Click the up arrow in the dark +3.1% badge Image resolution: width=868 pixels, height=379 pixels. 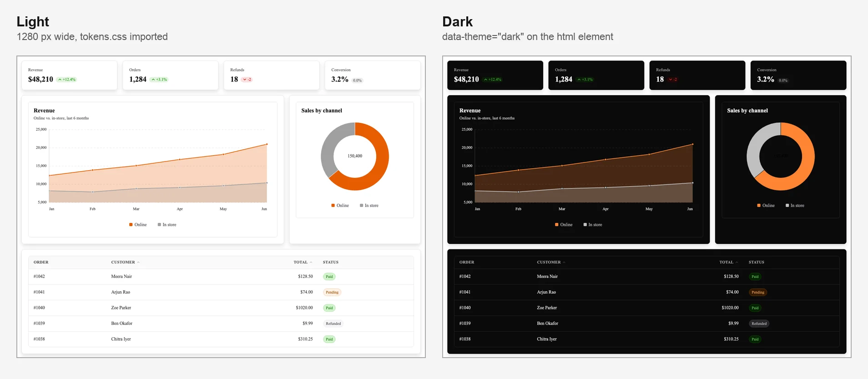tap(579, 80)
